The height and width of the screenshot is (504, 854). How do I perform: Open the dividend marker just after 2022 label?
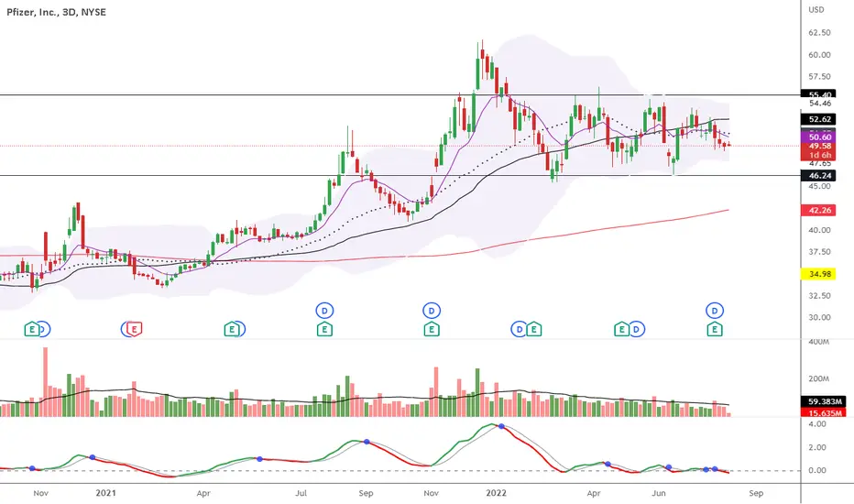point(519,329)
